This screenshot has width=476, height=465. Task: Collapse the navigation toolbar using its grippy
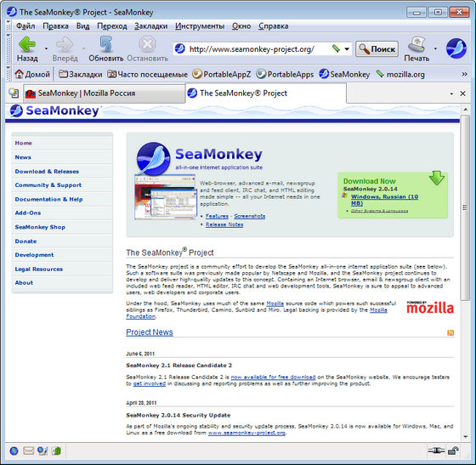click(8, 48)
